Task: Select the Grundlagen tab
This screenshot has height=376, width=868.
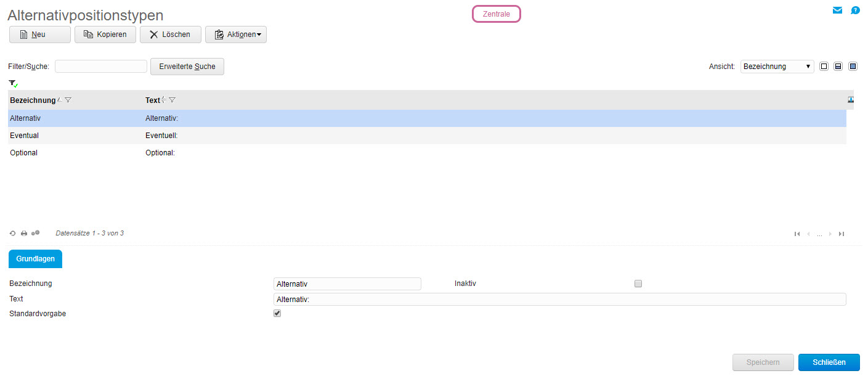Action: pyautogui.click(x=35, y=259)
